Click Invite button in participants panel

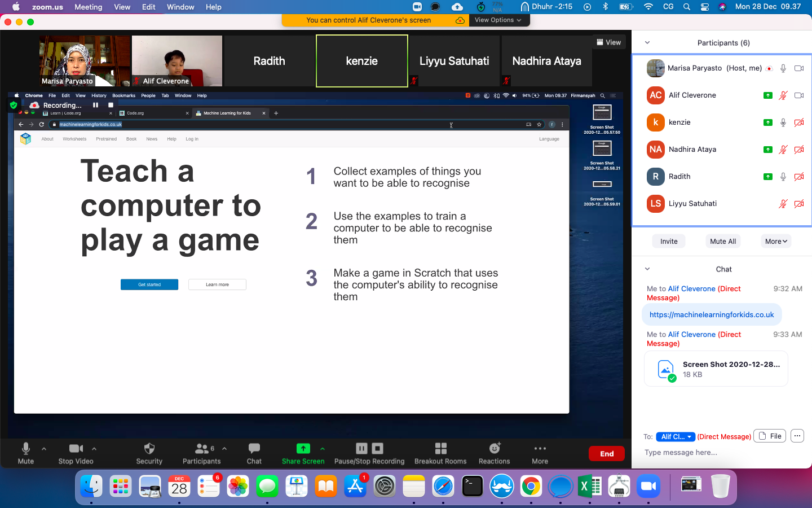tap(669, 241)
